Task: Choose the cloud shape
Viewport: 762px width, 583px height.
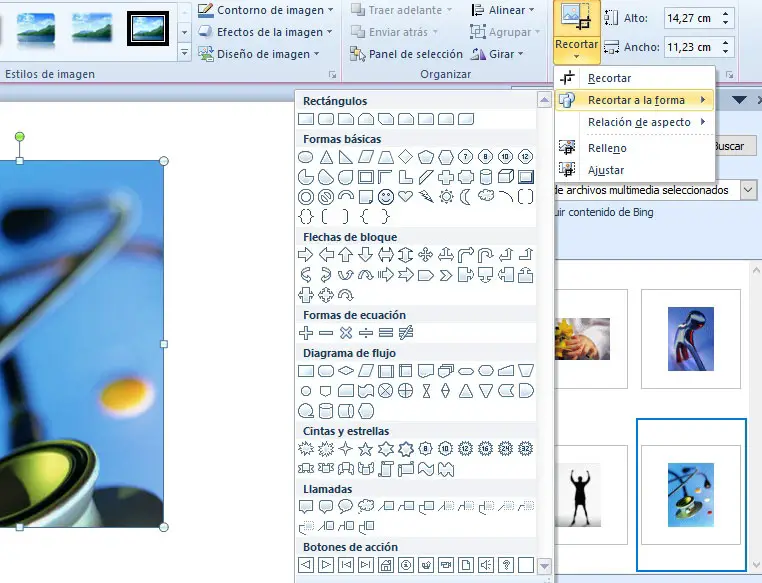Action: click(x=485, y=196)
